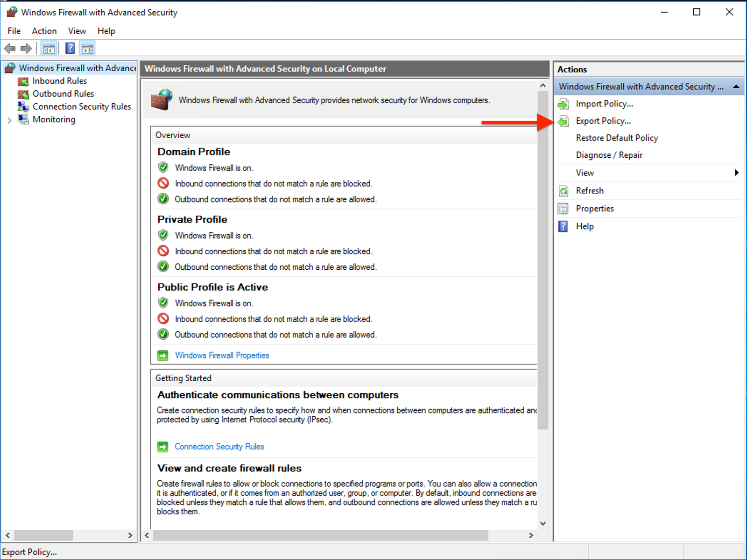Toggle the Show/Hide Console Tree toolbar icon

click(49, 48)
